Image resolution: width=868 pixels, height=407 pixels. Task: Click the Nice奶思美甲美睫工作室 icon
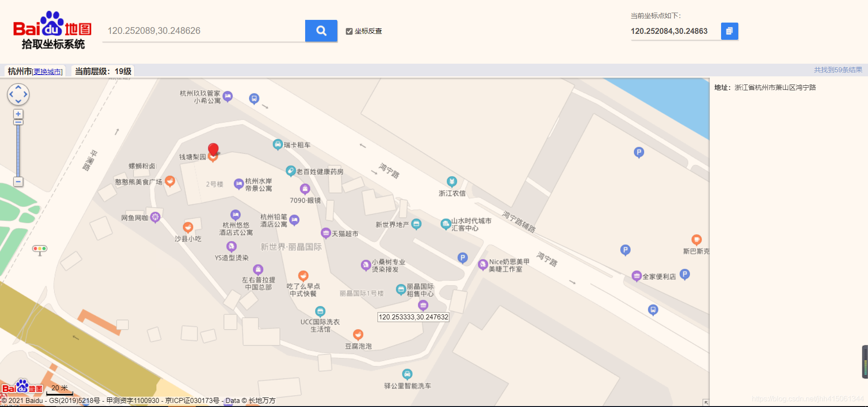(483, 265)
